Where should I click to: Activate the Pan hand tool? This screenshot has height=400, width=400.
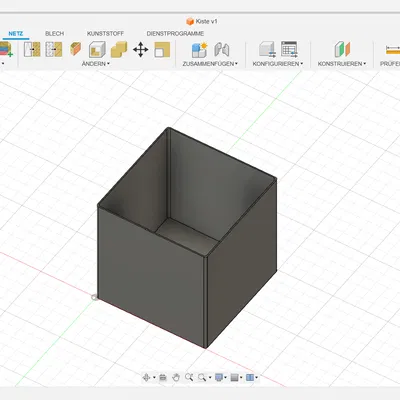click(176, 377)
